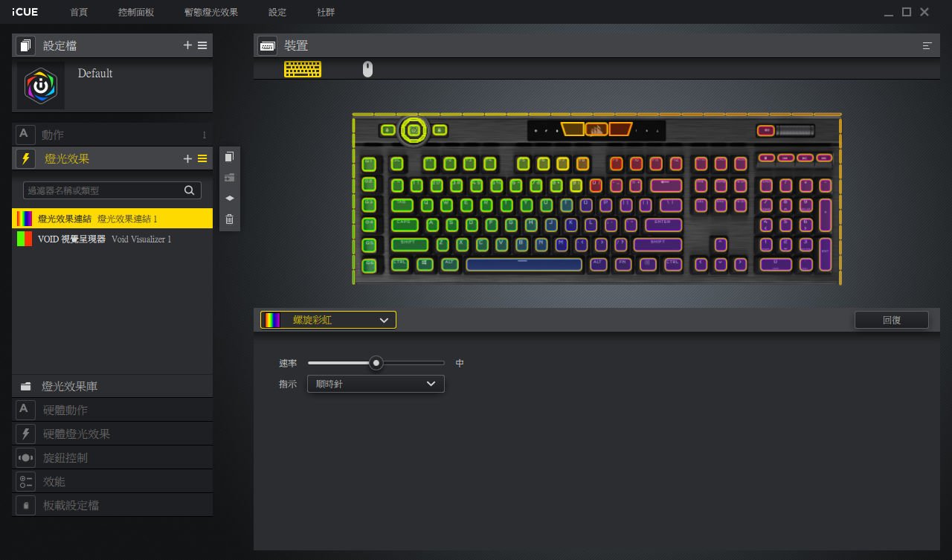Click the copy effect icon in side toolbar
The width and height of the screenshot is (952, 560).
pos(230,157)
